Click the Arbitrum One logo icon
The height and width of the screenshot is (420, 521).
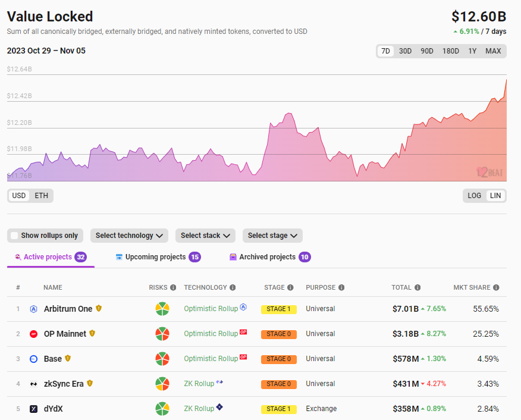pos(34,309)
